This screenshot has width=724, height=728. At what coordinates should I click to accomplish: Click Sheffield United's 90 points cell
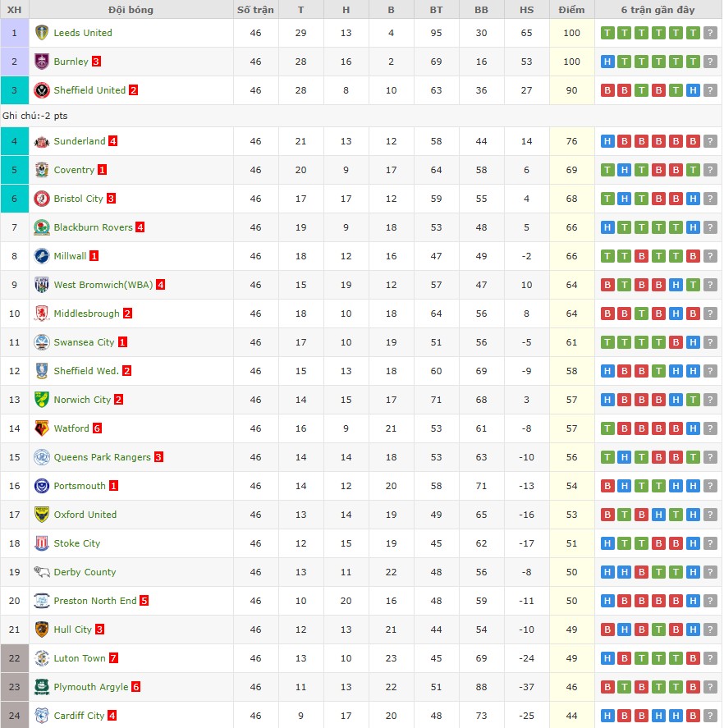pyautogui.click(x=571, y=90)
